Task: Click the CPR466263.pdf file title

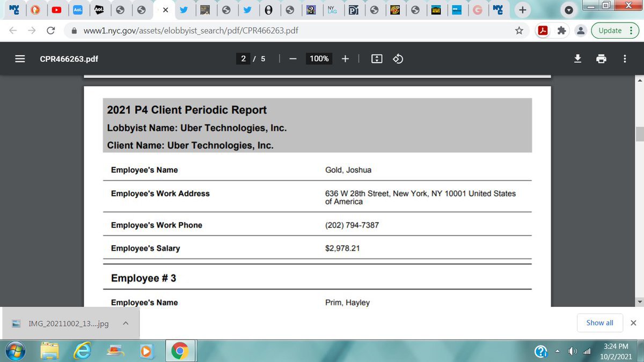Action: tap(69, 59)
